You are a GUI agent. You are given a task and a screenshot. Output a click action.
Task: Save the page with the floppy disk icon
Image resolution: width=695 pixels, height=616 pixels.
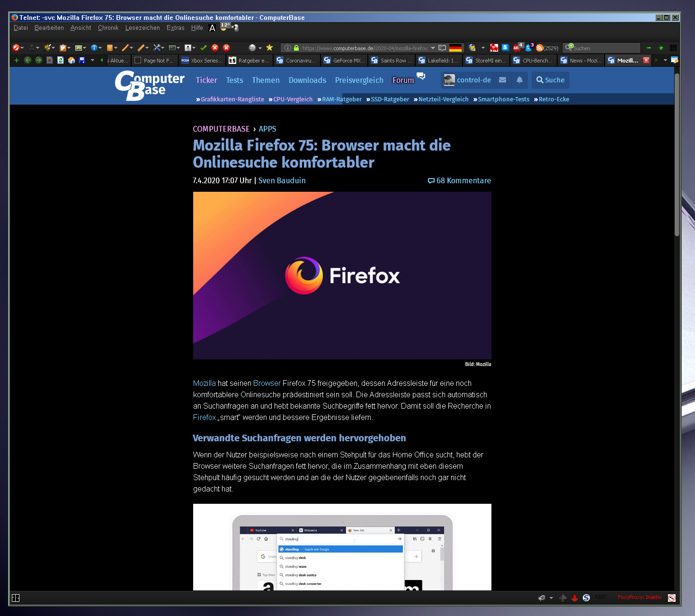[x=82, y=60]
